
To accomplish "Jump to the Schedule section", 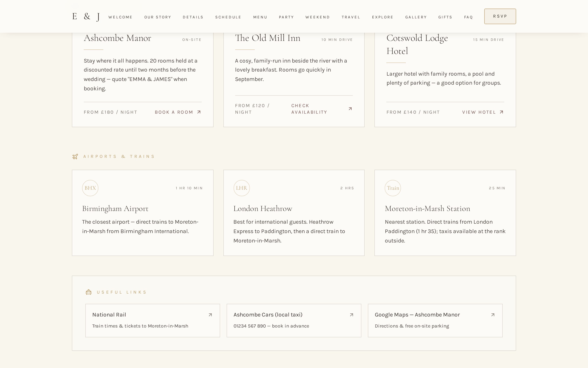I will tap(228, 17).
